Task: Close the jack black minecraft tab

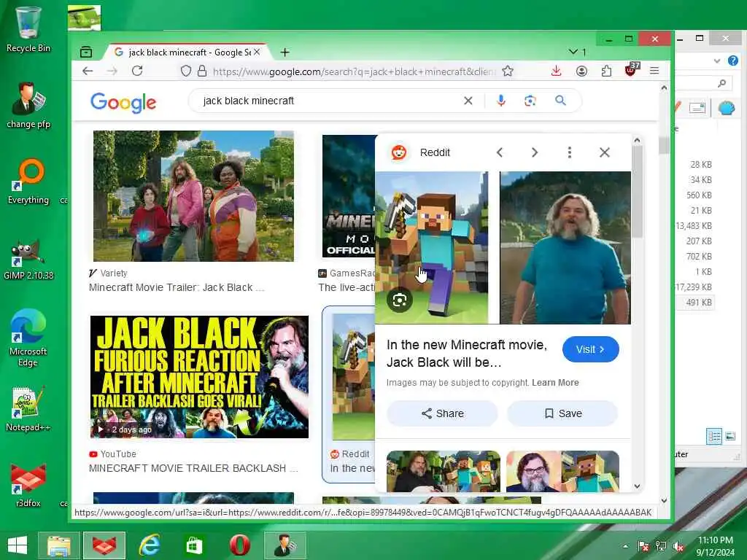Action: [x=258, y=52]
